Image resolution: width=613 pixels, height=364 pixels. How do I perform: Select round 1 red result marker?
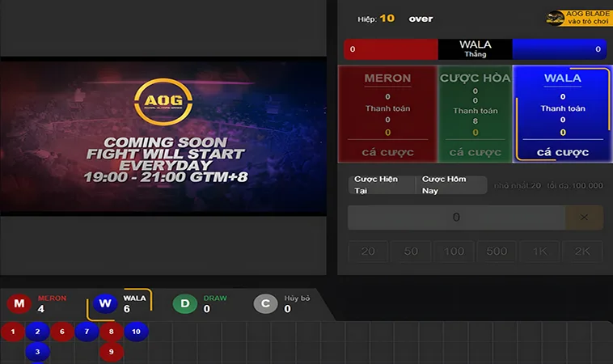[x=12, y=332]
